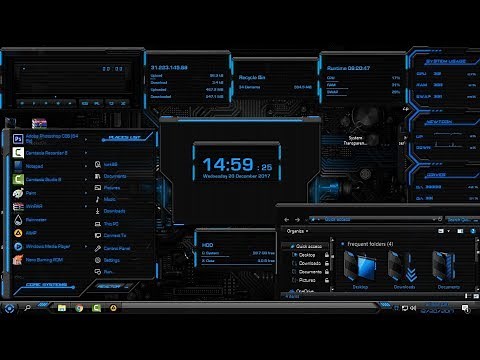Viewport: 480px width, 360px height.
Task: Open File Explorer from the taskbar
Action: pos(62,308)
